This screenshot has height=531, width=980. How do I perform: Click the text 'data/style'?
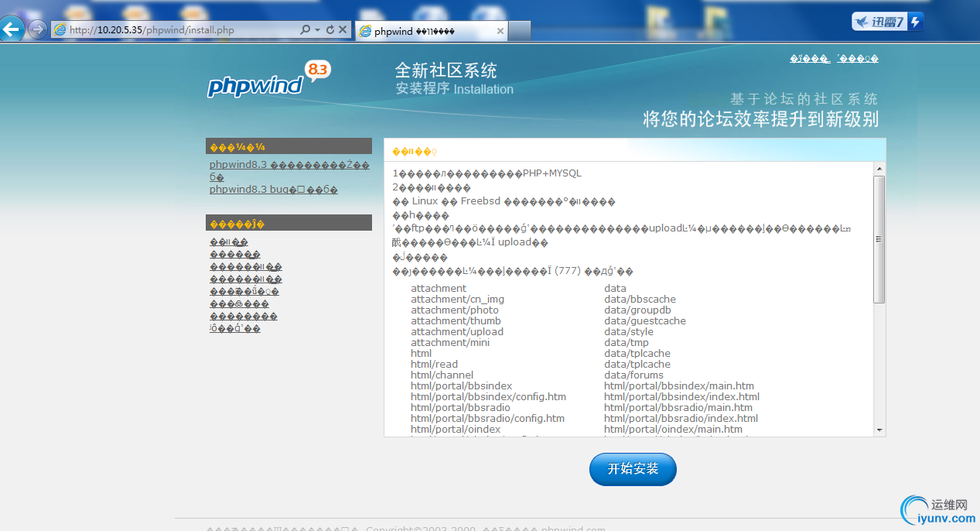click(x=629, y=332)
